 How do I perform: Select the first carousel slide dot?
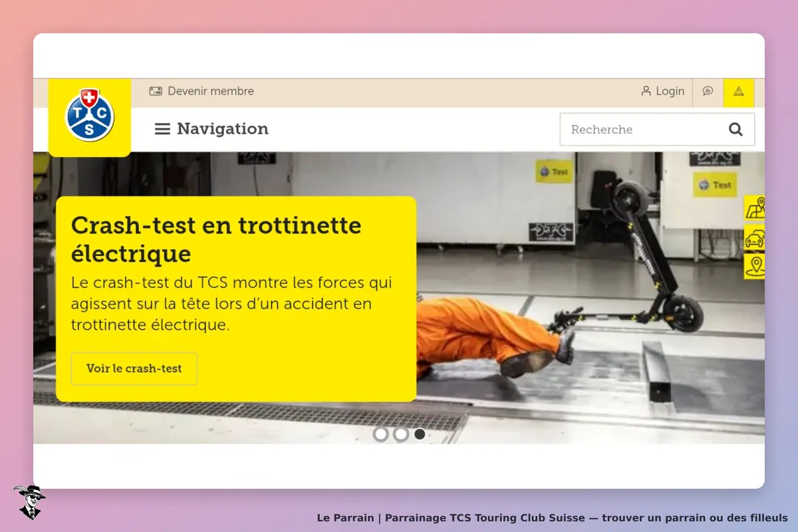(x=380, y=434)
